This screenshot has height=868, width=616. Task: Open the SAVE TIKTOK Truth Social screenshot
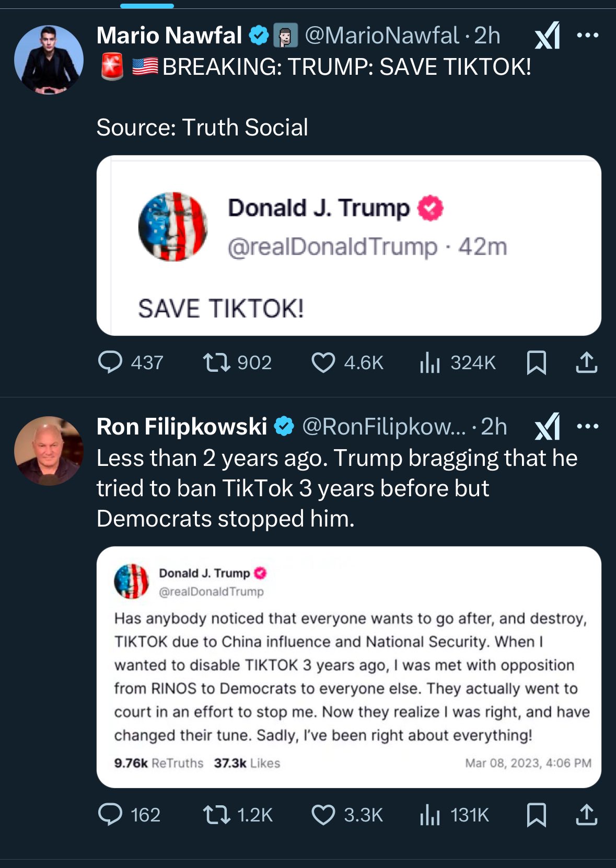click(x=348, y=245)
